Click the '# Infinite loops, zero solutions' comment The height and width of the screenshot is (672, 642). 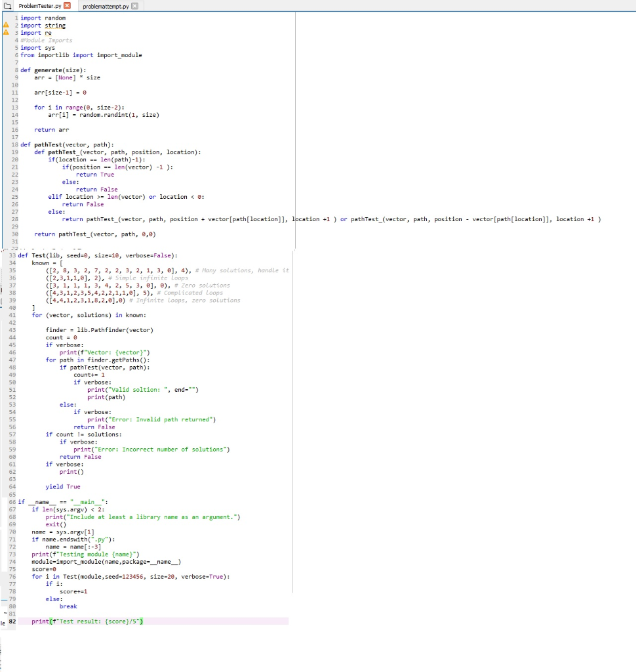[x=184, y=301]
